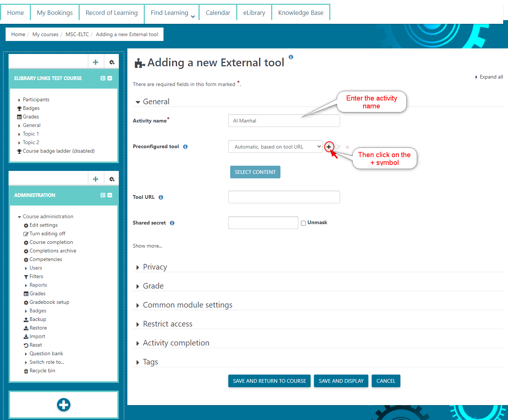Screen dimensions: 508x420
Task: Click Save and return to course
Action: (269, 381)
